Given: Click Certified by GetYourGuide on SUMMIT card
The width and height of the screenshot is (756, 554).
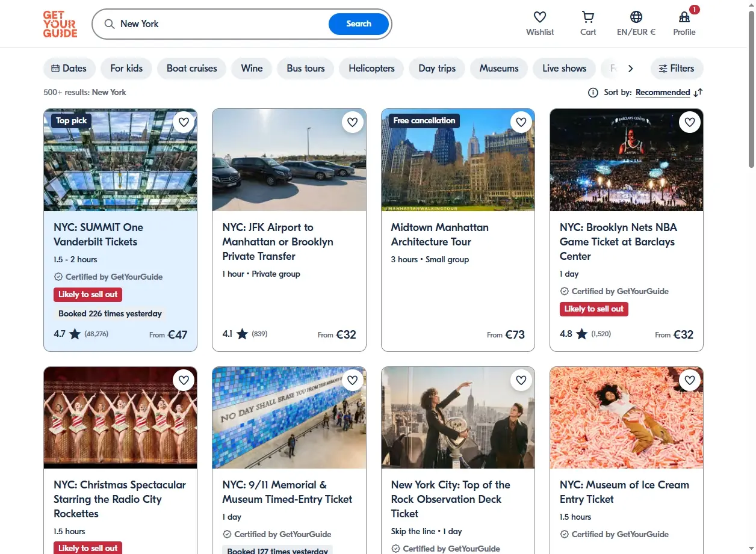Looking at the screenshot, I should (108, 277).
